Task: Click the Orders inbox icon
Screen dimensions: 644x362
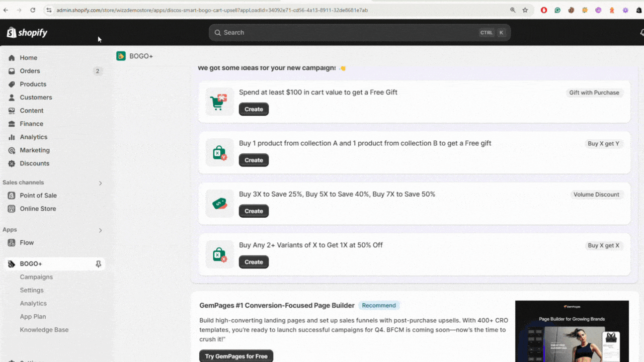Action: pos(12,71)
